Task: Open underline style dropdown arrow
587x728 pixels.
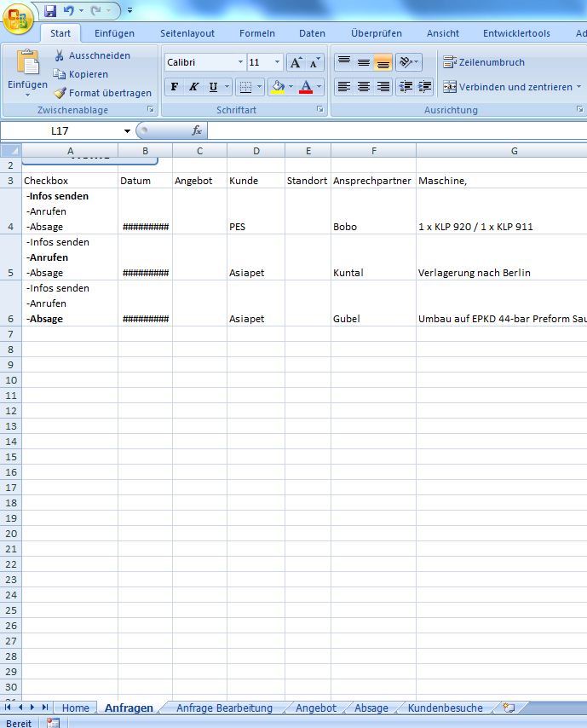Action: [227, 87]
